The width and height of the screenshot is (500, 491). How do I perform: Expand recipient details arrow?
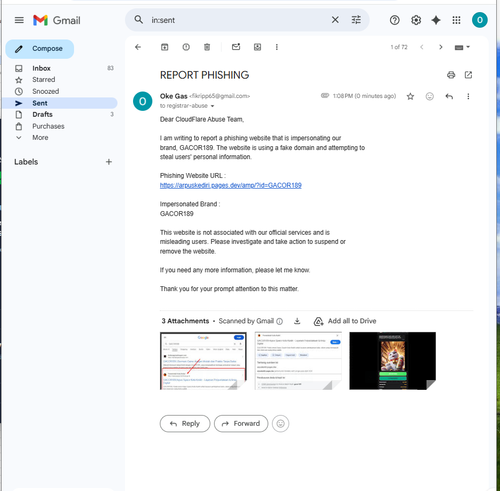[x=212, y=106]
